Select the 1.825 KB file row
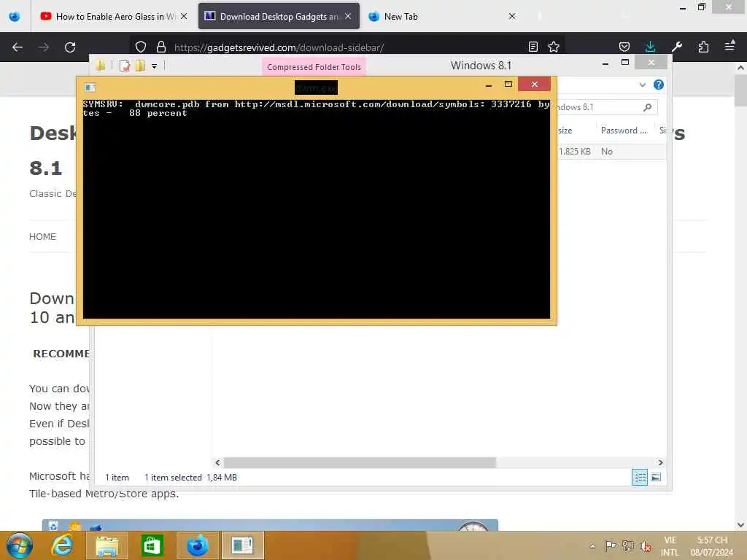 pyautogui.click(x=611, y=152)
